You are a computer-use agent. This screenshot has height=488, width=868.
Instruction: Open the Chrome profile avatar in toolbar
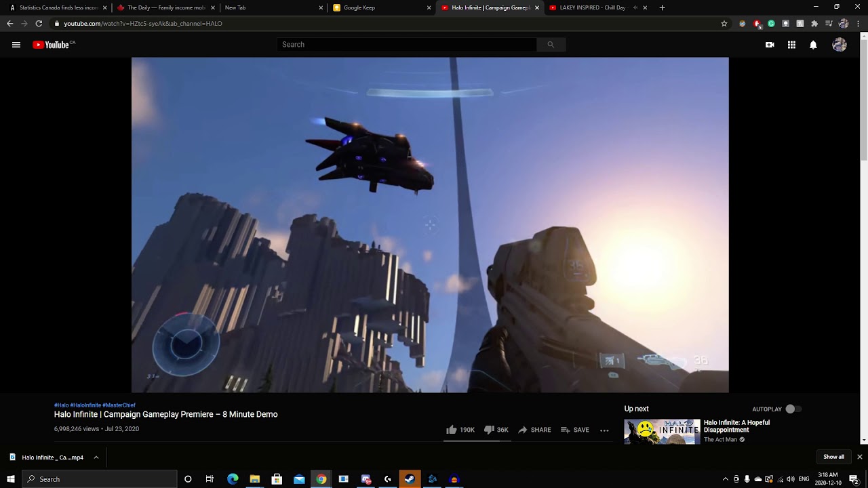(x=844, y=23)
